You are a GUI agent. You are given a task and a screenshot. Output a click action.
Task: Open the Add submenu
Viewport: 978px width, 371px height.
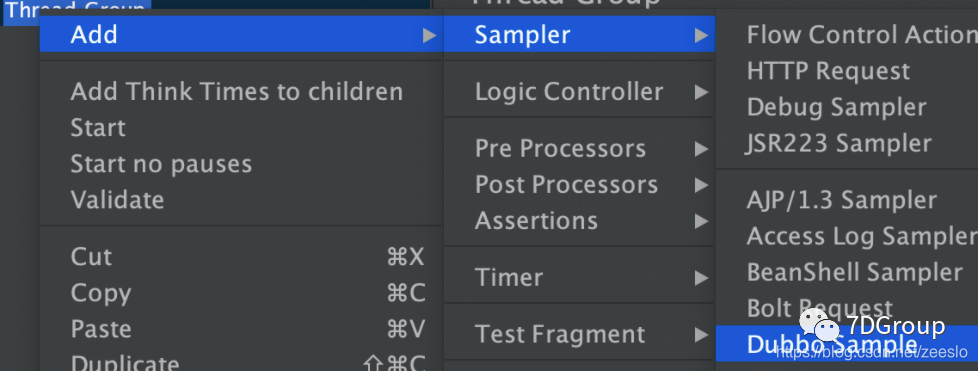(241, 34)
